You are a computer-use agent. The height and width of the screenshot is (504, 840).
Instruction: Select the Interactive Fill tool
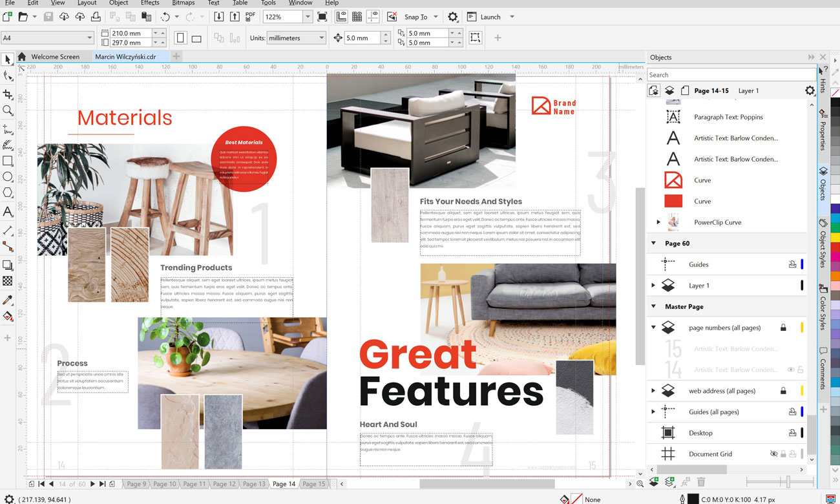tap(8, 317)
